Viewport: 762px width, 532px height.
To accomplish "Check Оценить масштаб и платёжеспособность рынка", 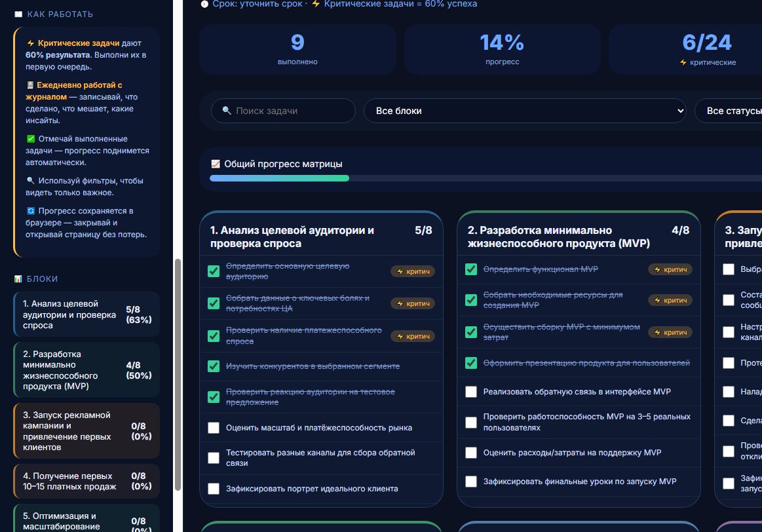I will tap(214, 428).
